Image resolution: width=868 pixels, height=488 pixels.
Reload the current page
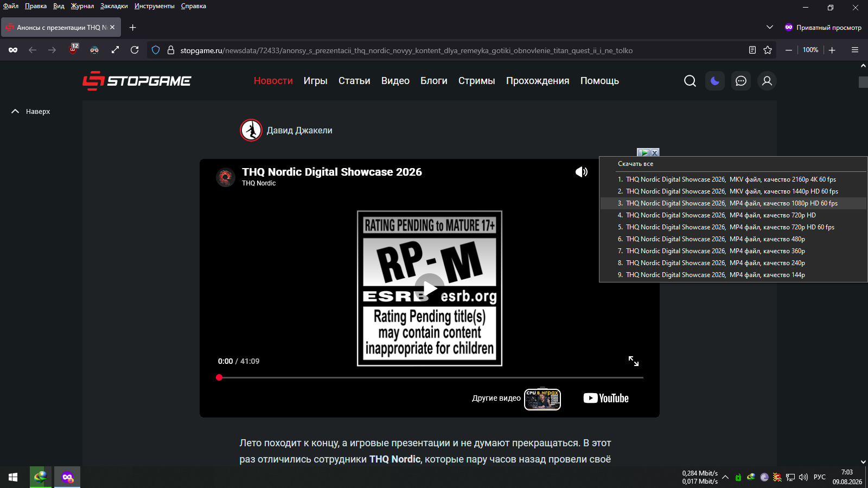coord(135,50)
